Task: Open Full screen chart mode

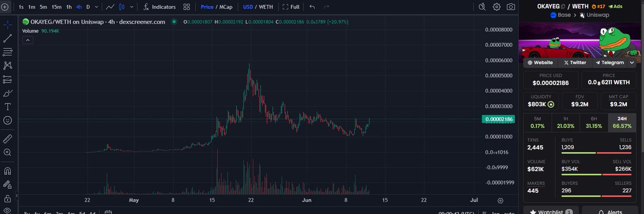Action: [x=291, y=7]
